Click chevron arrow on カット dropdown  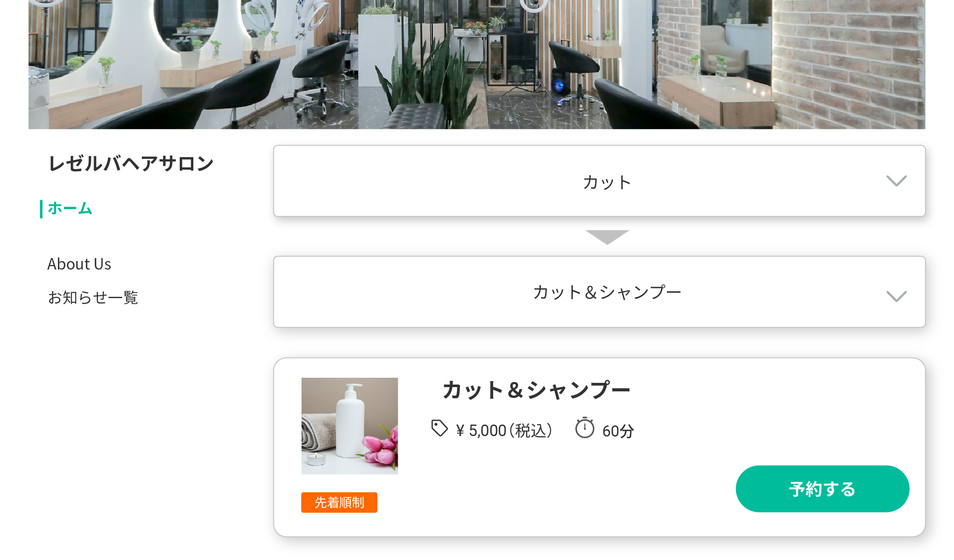click(x=897, y=181)
